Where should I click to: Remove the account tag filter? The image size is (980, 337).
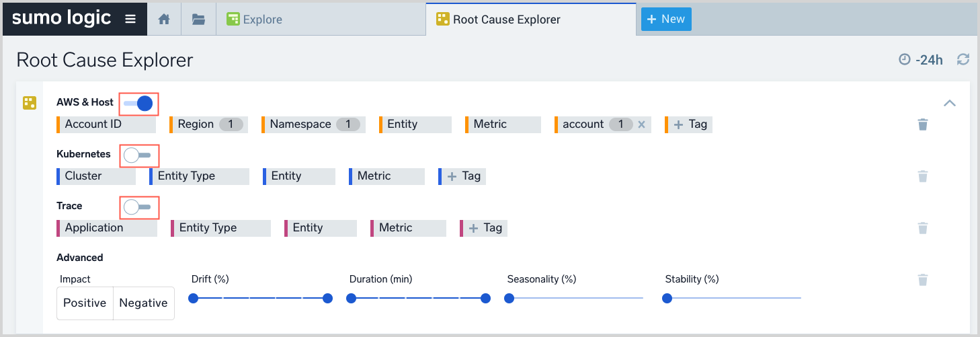(641, 124)
